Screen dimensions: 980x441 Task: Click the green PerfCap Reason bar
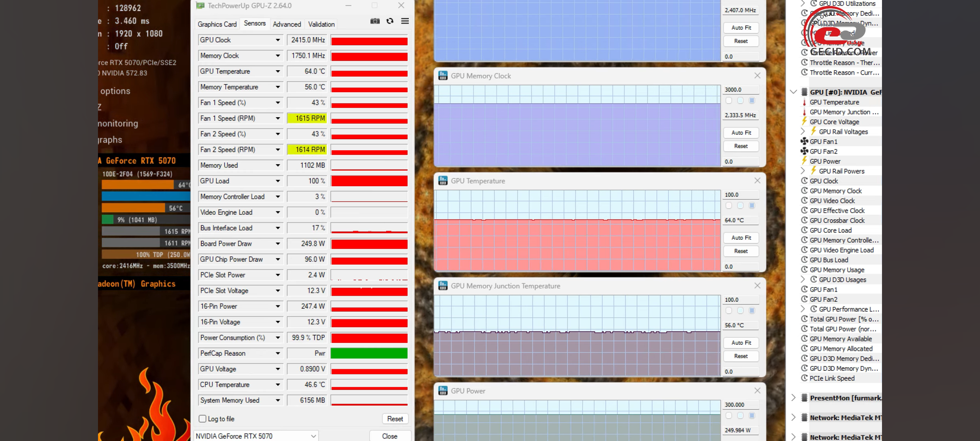(x=369, y=353)
